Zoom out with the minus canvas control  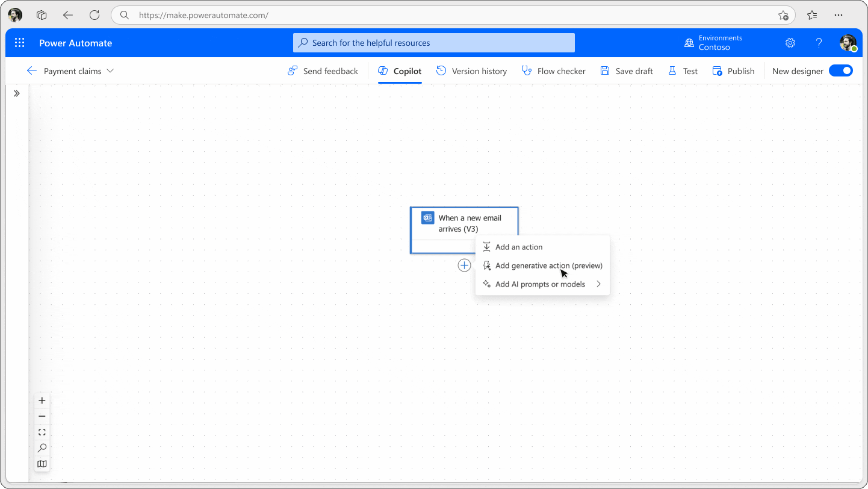[x=42, y=416]
